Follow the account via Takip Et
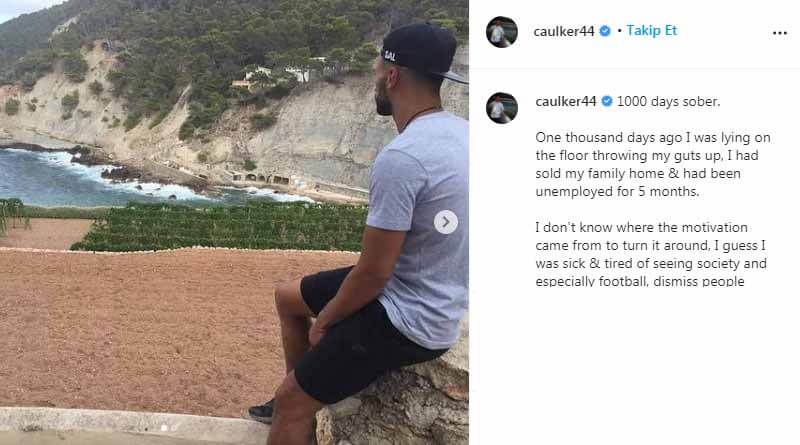The width and height of the screenshot is (800, 445). tap(652, 31)
